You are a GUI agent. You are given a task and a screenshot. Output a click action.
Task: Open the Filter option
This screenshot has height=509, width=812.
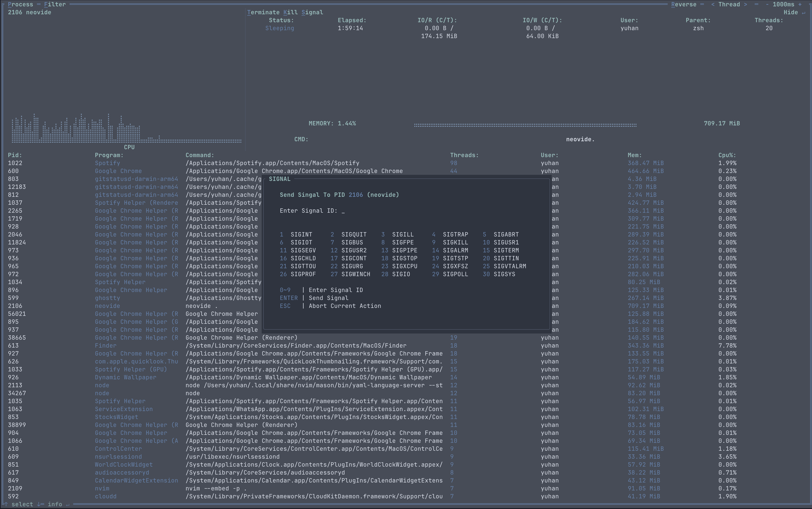pyautogui.click(x=55, y=4)
